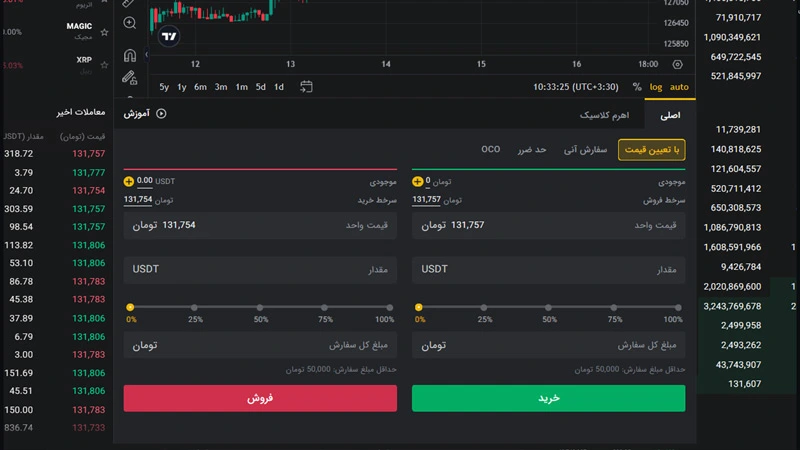Select the chart zoom-in magnifier tool
This screenshot has width=800, height=450.
pos(130,23)
